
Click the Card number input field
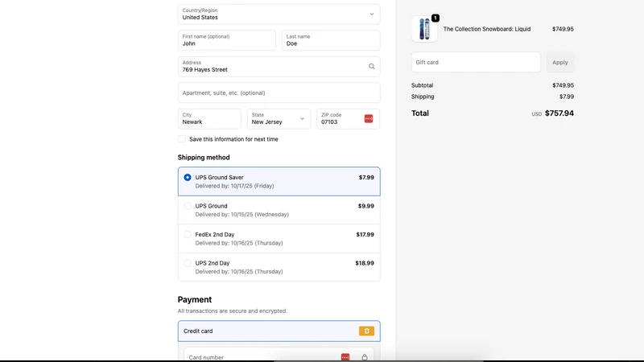point(279,356)
